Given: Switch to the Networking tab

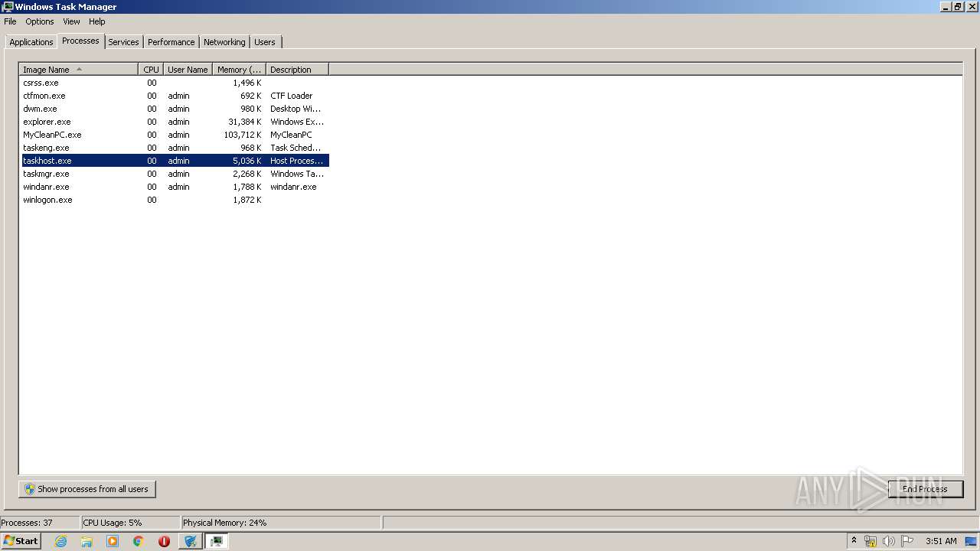Looking at the screenshot, I should pyautogui.click(x=224, y=42).
